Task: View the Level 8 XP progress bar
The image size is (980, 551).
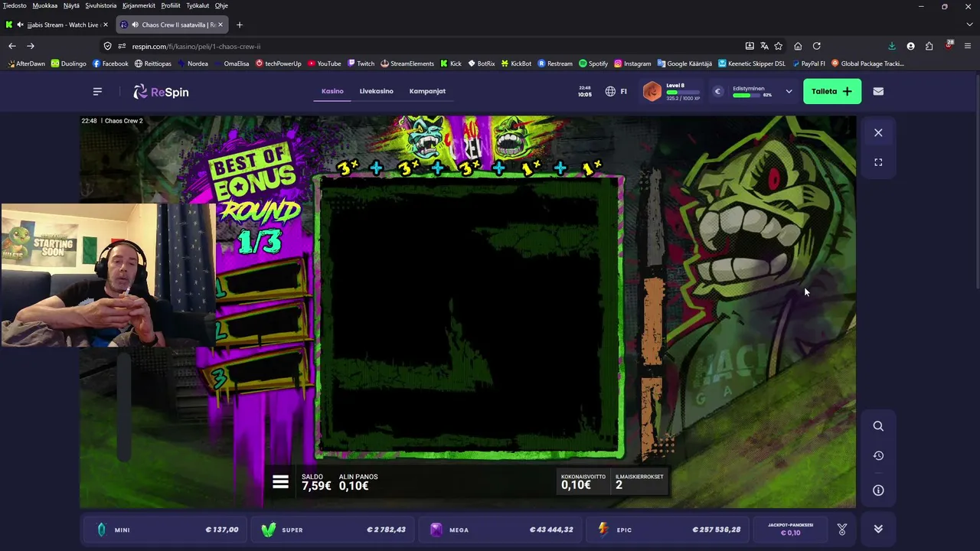Action: (683, 93)
